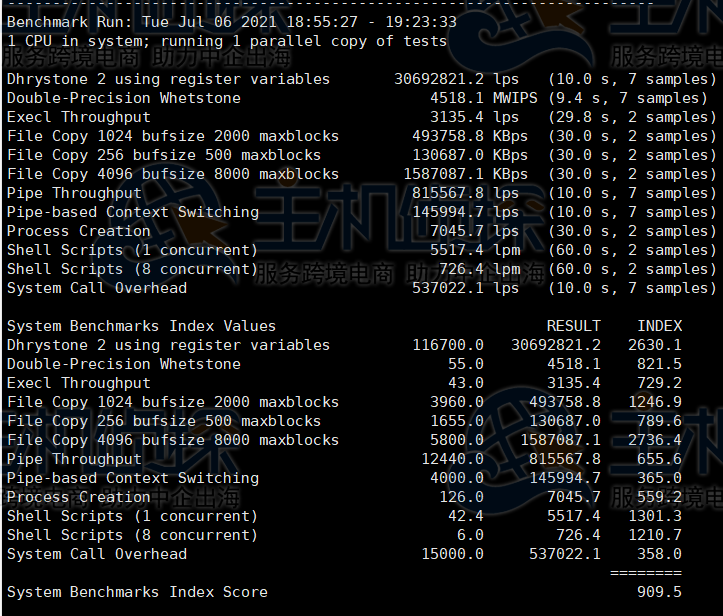Screen dimensions: 723x616
Task: Click the "1 CPU in system" line
Action: point(226,41)
